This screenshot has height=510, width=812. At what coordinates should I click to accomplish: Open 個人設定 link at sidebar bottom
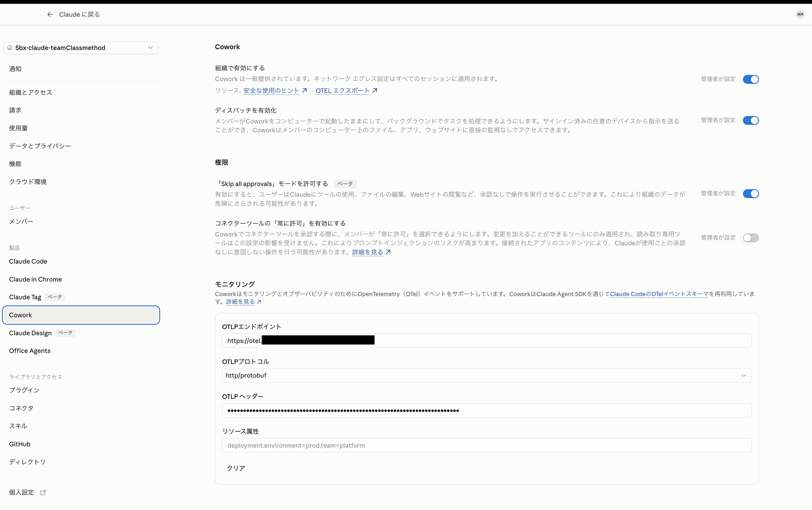(x=22, y=493)
